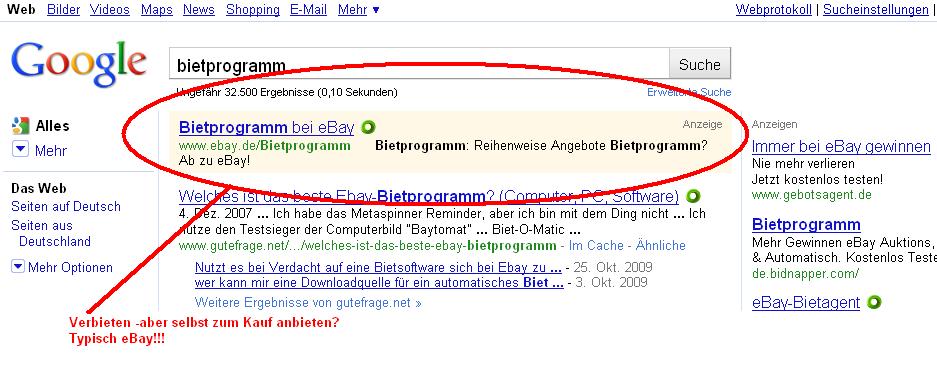Open Sucheinstellungen link
The width and height of the screenshot is (937, 378).
[x=876, y=10]
